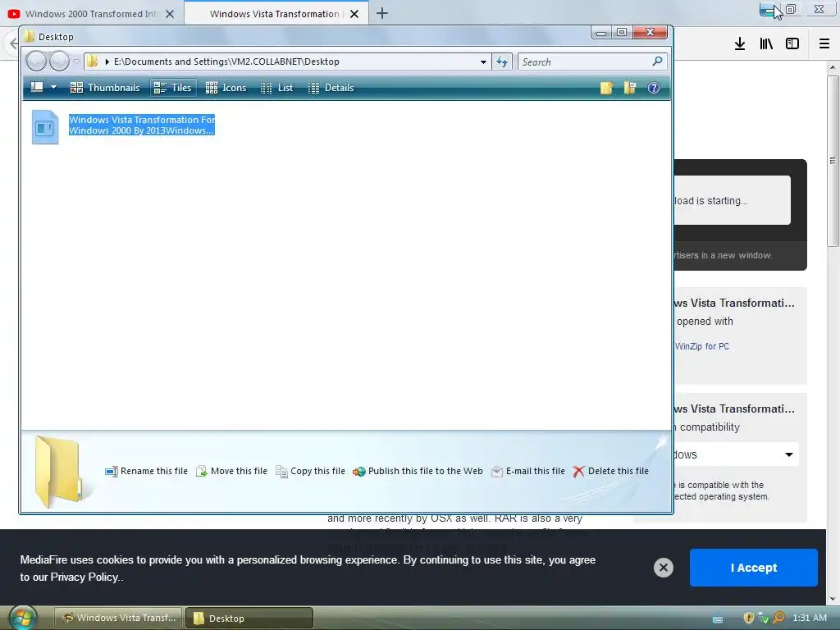Open the operating system compatibility dropdown
This screenshot has height=630, width=840.
click(736, 454)
